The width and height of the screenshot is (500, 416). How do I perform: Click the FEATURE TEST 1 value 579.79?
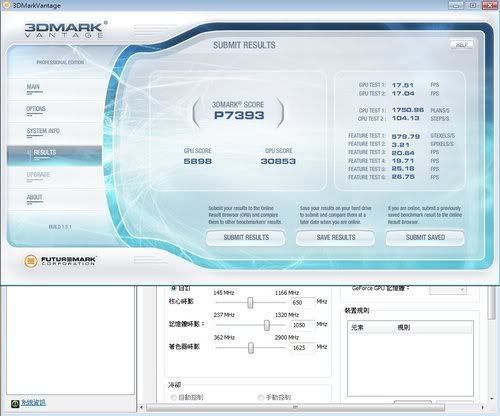click(406, 136)
